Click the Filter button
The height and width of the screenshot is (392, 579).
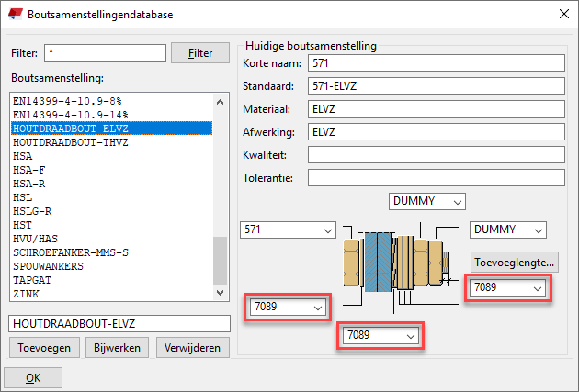(x=200, y=53)
